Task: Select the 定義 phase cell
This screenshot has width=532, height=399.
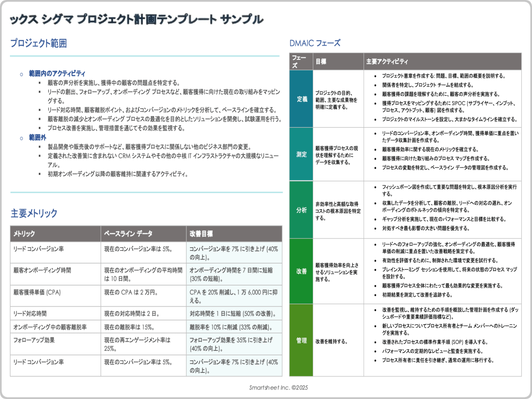Action: [301, 99]
